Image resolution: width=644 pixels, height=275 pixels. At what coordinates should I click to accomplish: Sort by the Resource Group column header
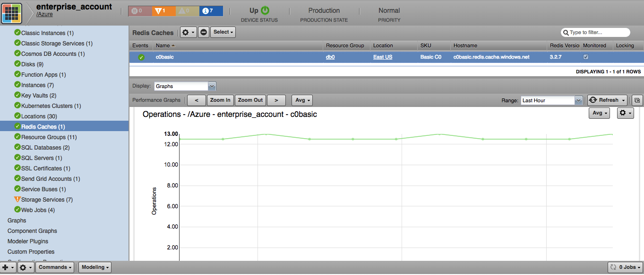click(347, 45)
